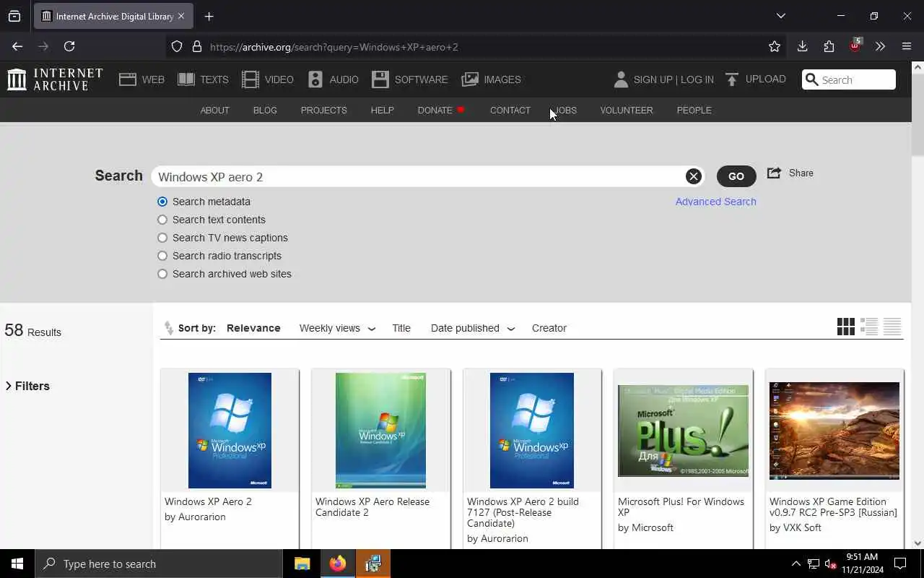924x578 pixels.
Task: Open the Internet Archive home logo
Action: pos(55,79)
